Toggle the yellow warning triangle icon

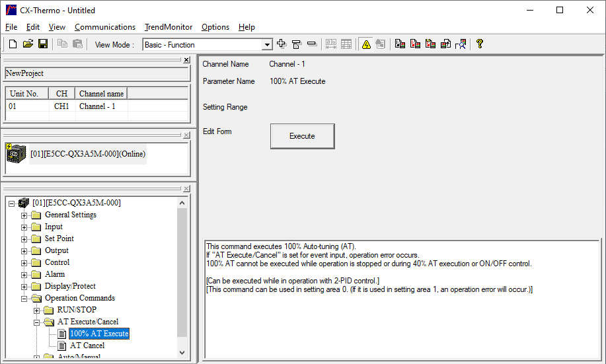point(366,44)
